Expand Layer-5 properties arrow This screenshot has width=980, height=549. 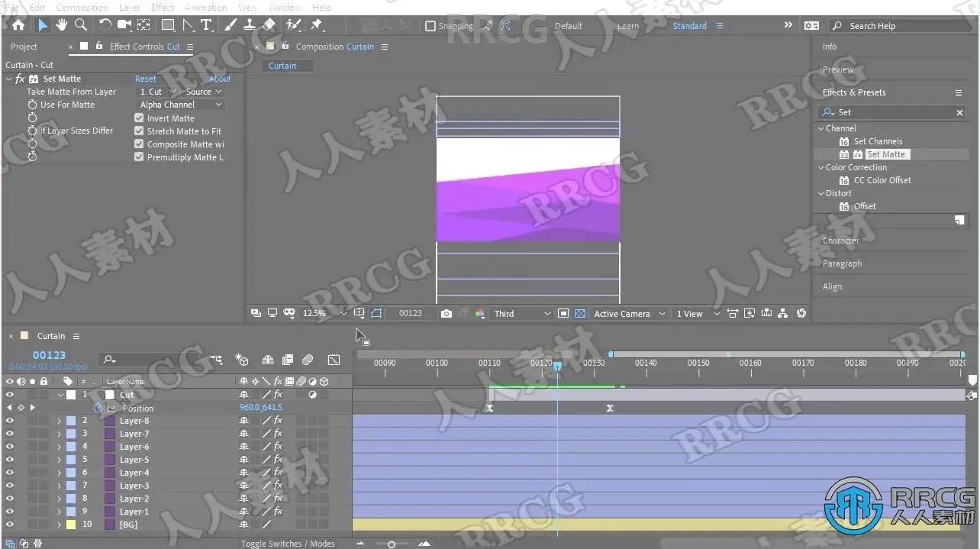tap(59, 460)
